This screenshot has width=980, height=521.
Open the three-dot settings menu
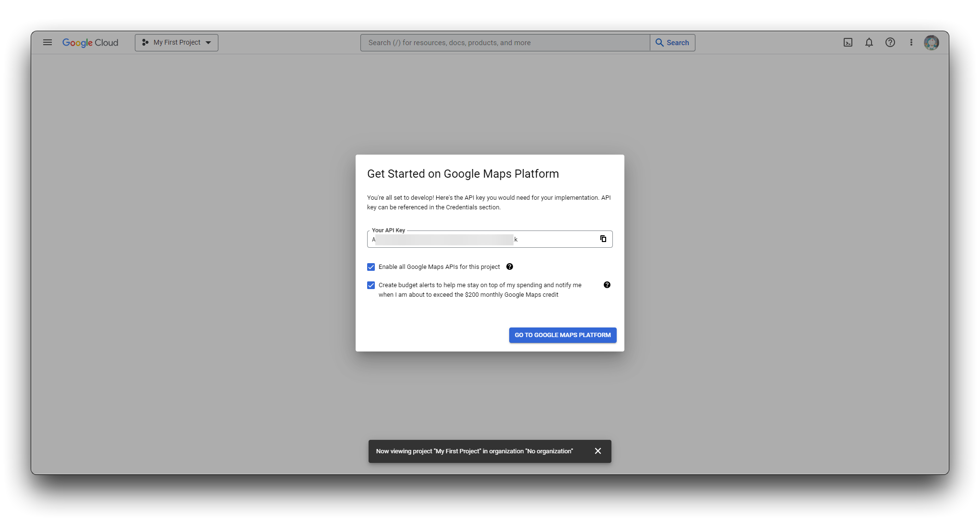[x=911, y=43]
